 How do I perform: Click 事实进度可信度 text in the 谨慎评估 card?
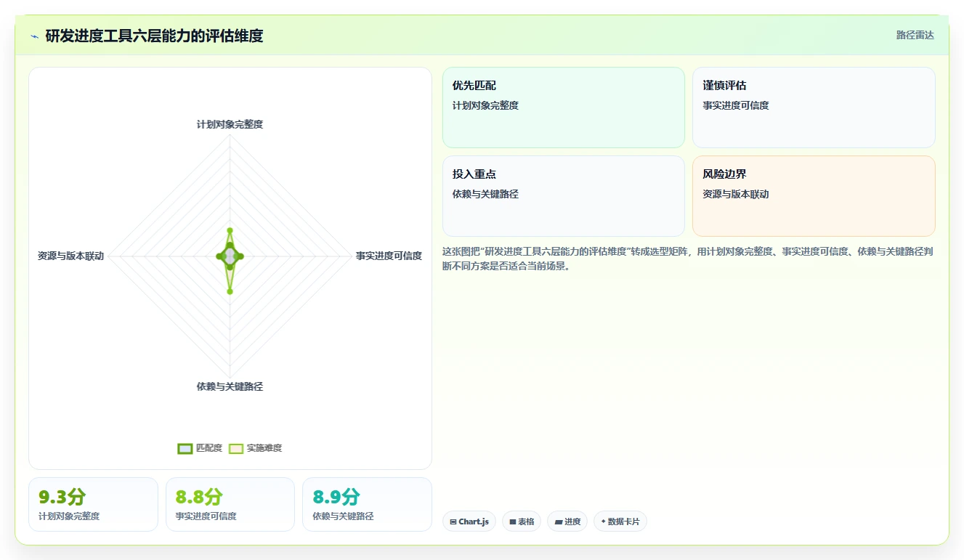(736, 105)
